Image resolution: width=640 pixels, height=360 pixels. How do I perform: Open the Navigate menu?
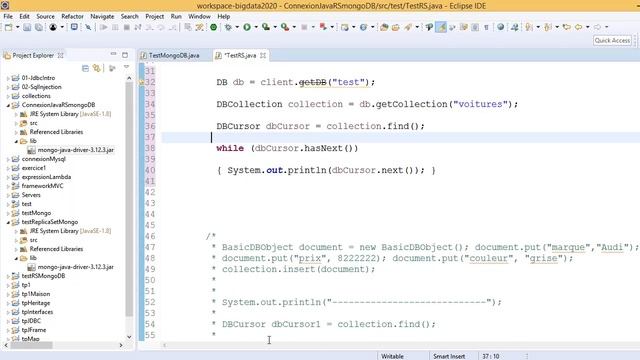(x=102, y=16)
